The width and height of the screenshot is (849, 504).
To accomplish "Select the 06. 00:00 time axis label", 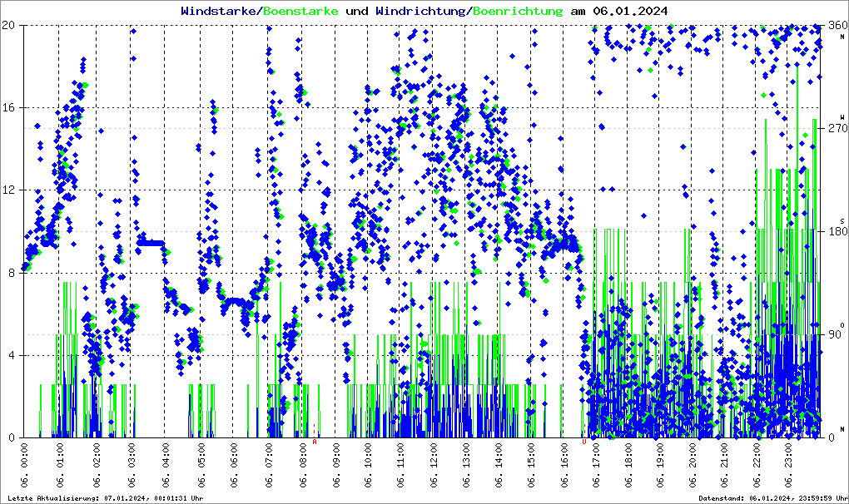I will 25,466.
